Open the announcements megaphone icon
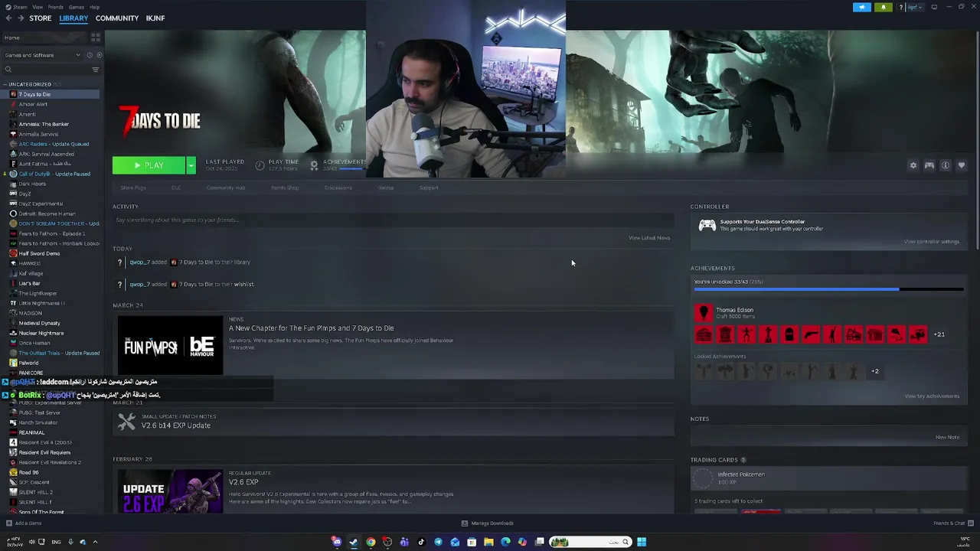The width and height of the screenshot is (980, 551). tap(862, 7)
